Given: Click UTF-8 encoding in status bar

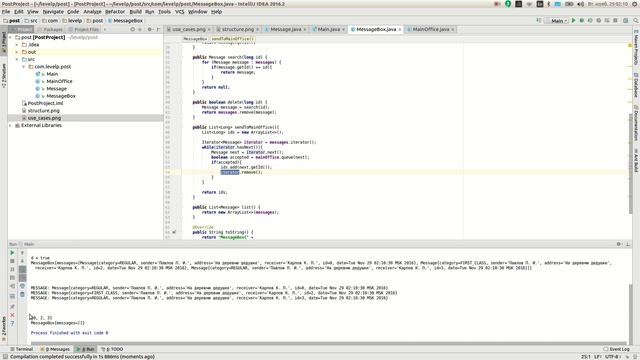Looking at the screenshot, I should pyautogui.click(x=612, y=356).
